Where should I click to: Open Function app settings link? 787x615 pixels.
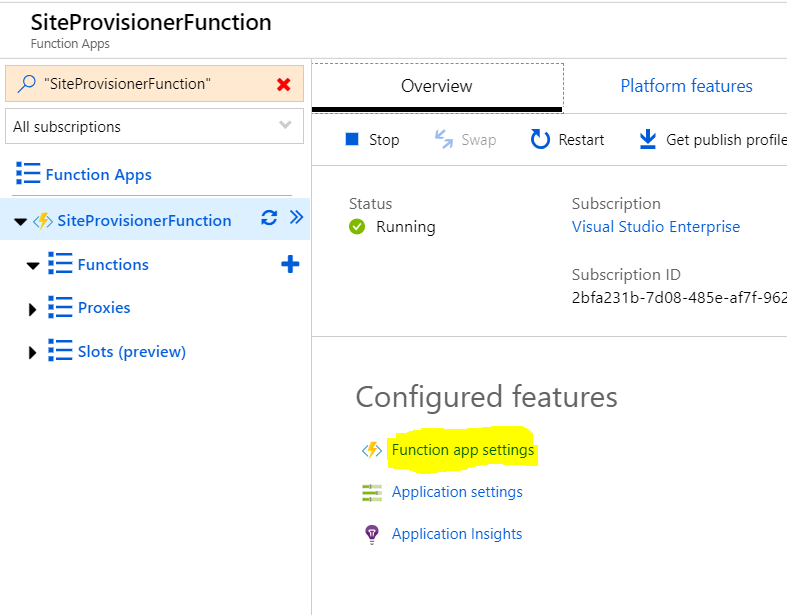(x=463, y=450)
